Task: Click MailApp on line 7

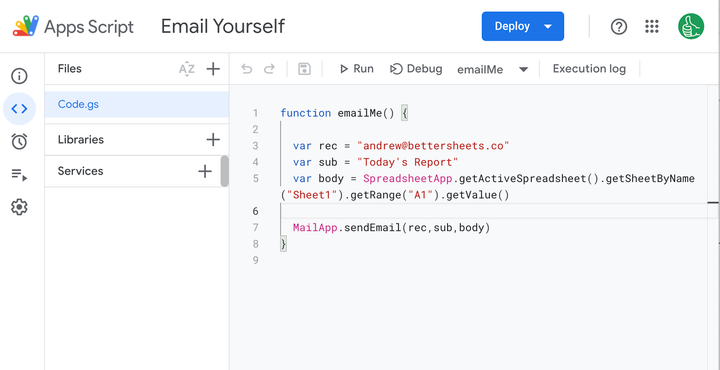Action: 315,228
